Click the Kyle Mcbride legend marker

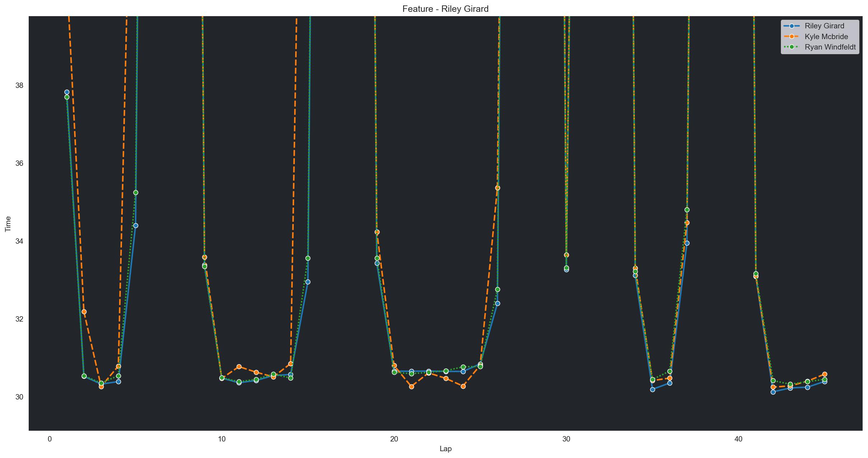tap(792, 37)
